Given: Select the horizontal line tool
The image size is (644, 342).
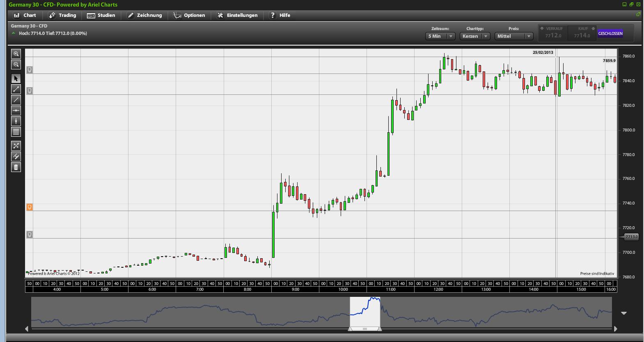Looking at the screenshot, I should (x=16, y=110).
